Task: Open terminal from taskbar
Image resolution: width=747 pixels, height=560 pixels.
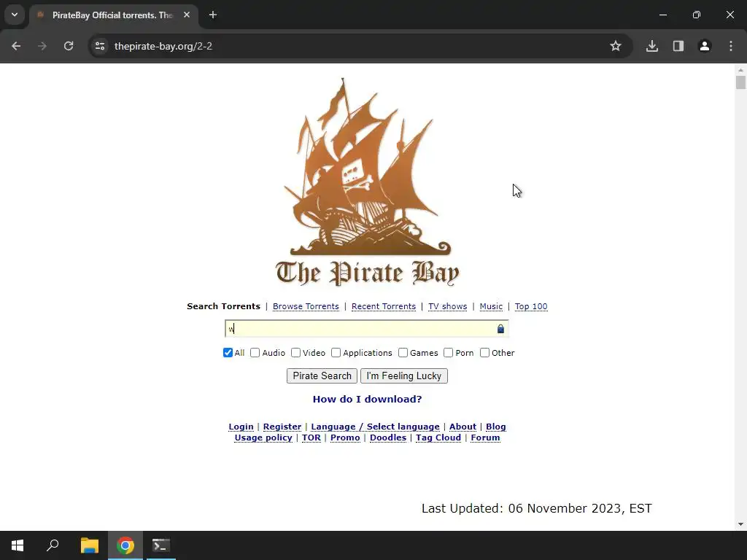Action: (x=161, y=545)
